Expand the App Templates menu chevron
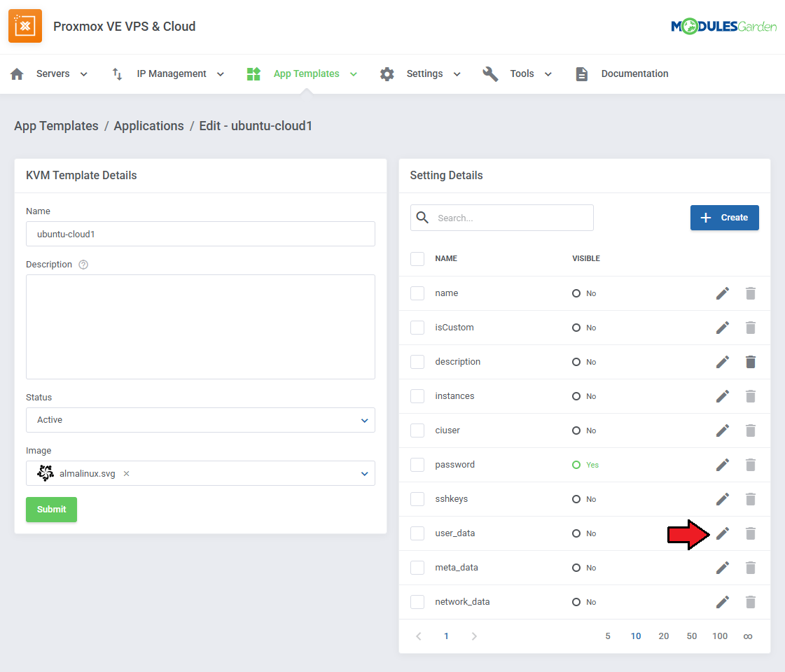785x672 pixels. tap(354, 74)
